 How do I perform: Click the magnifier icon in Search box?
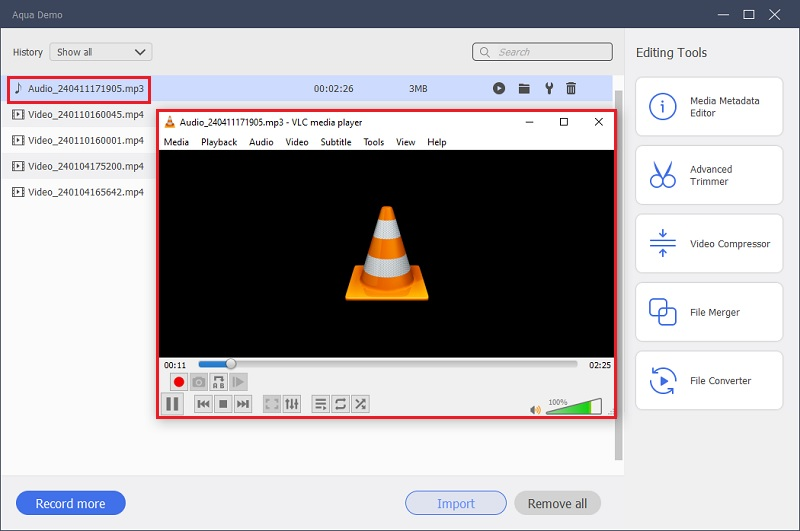(485, 52)
